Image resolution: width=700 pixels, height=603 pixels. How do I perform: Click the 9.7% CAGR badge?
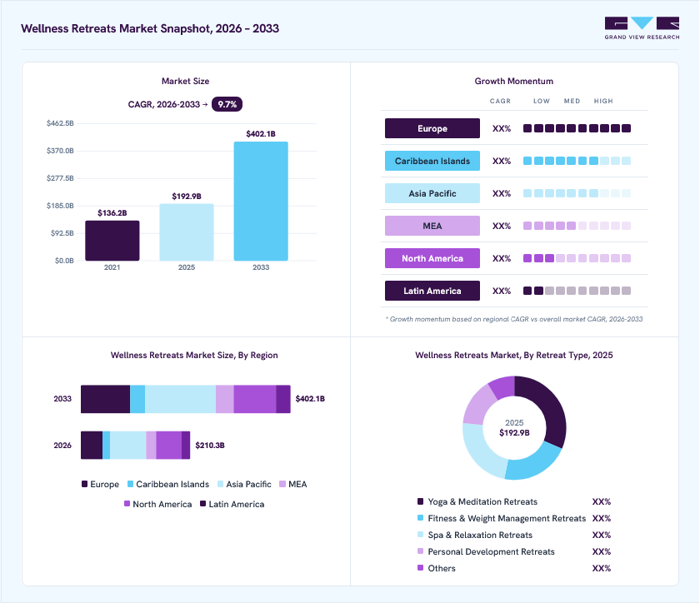(x=227, y=104)
